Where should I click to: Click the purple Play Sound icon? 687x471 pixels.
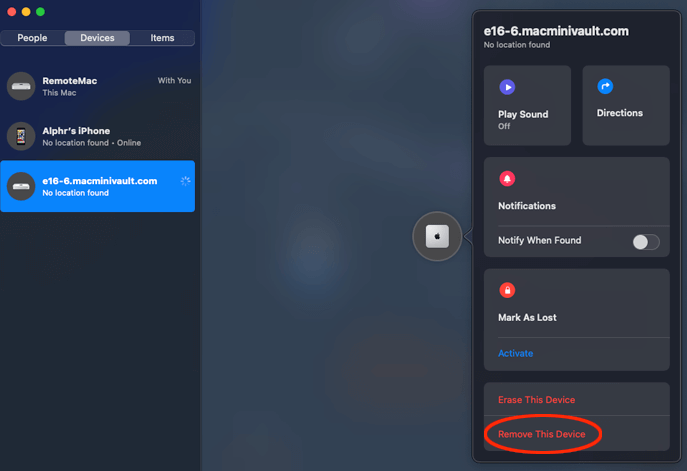(507, 87)
